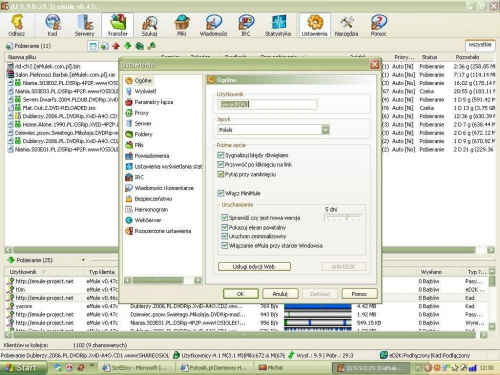
Task: Toggle Przywróć po kliknięciu na link checkbox
Action: tap(220, 164)
